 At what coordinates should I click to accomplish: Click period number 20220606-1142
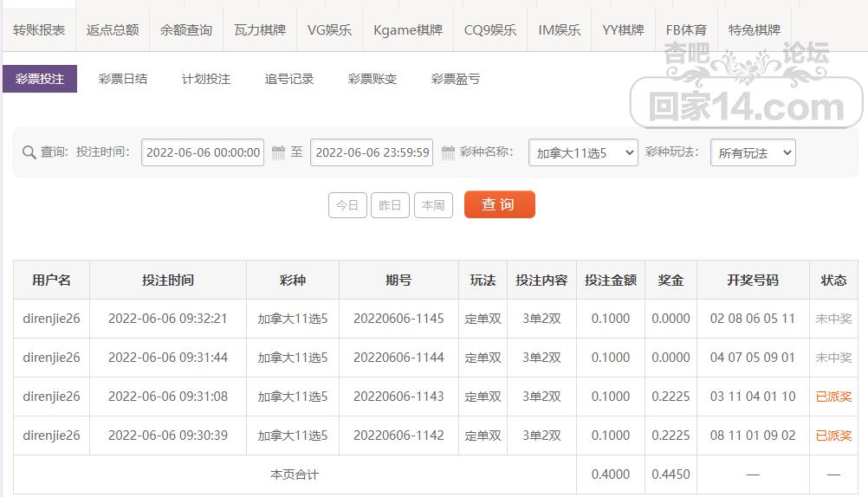tap(398, 436)
